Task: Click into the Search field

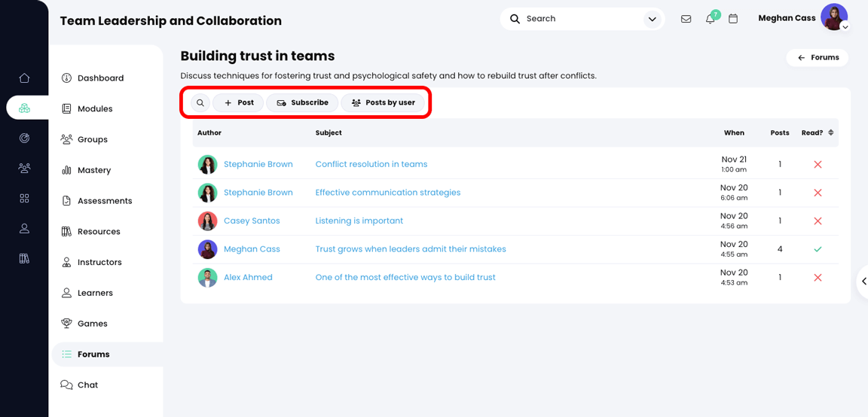Action: [x=582, y=19]
